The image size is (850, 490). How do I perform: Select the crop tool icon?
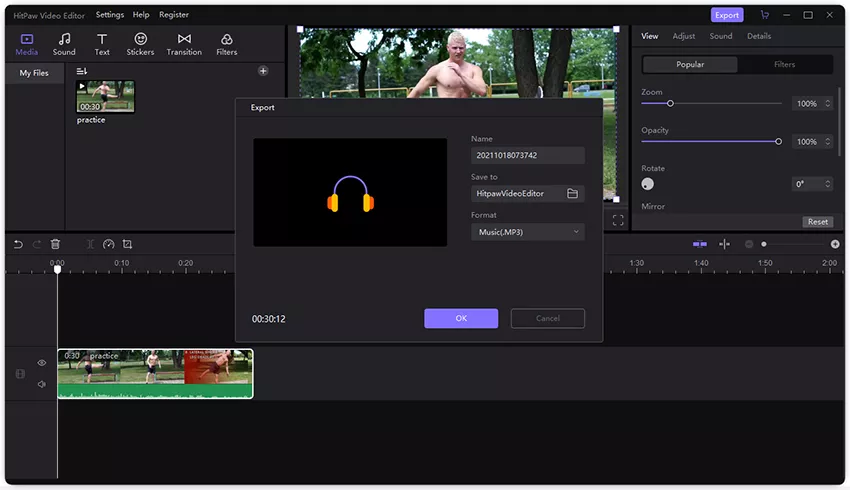(127, 244)
